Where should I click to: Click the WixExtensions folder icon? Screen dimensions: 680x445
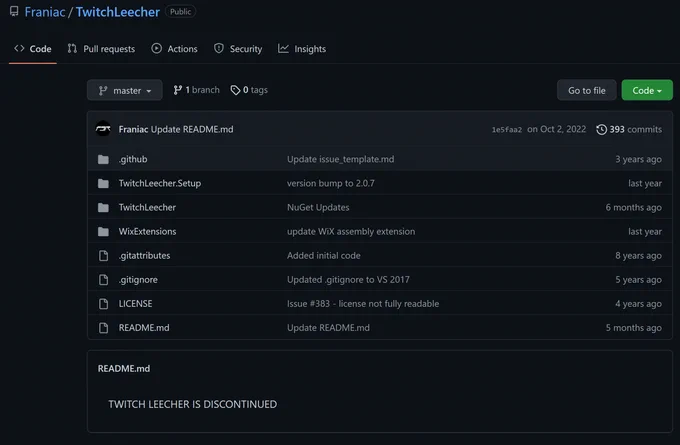point(103,232)
